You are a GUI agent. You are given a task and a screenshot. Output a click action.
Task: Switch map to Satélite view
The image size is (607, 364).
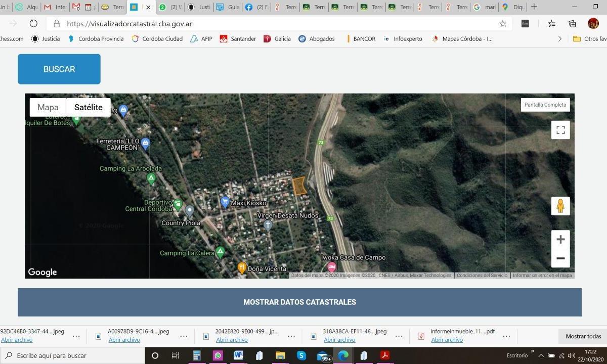coord(89,107)
